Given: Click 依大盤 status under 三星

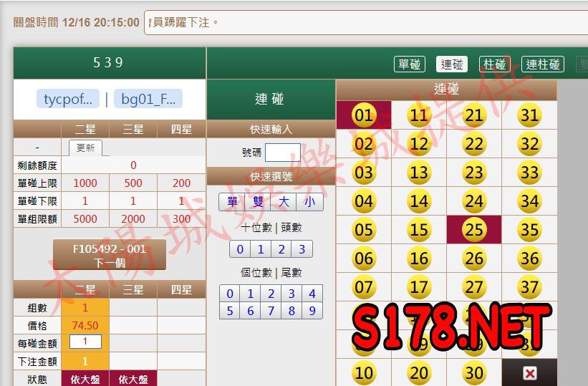Looking at the screenshot, I should [x=133, y=379].
